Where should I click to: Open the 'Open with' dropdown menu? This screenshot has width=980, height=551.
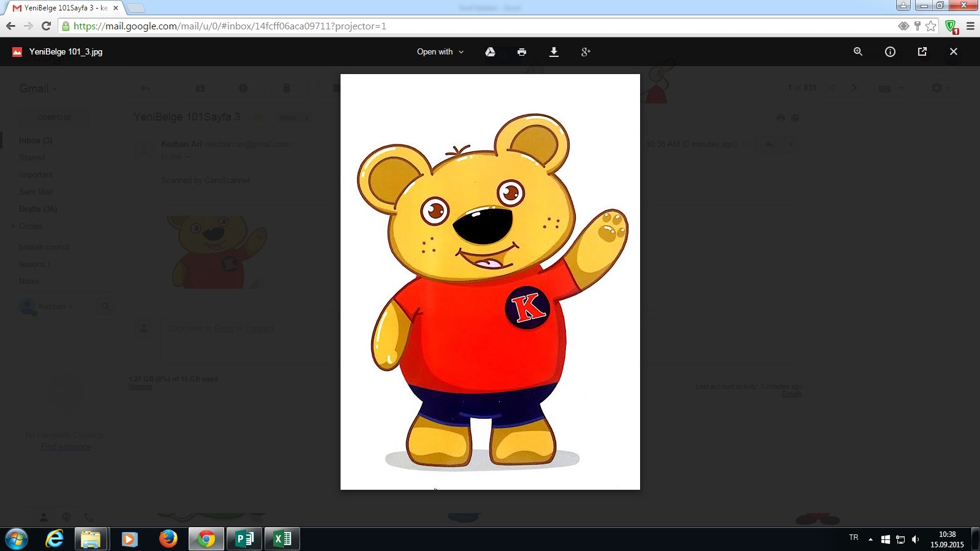(x=440, y=52)
